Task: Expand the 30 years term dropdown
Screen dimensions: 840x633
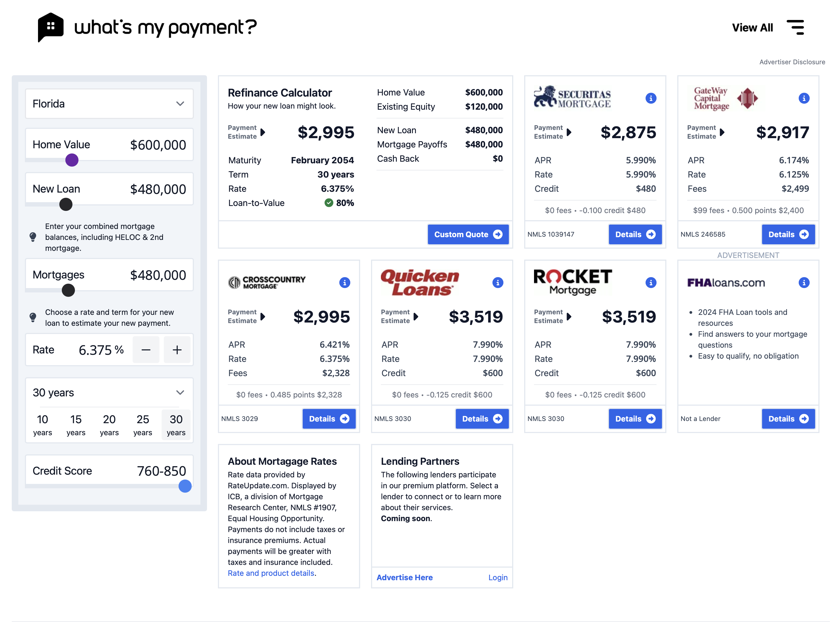Action: [x=109, y=393]
